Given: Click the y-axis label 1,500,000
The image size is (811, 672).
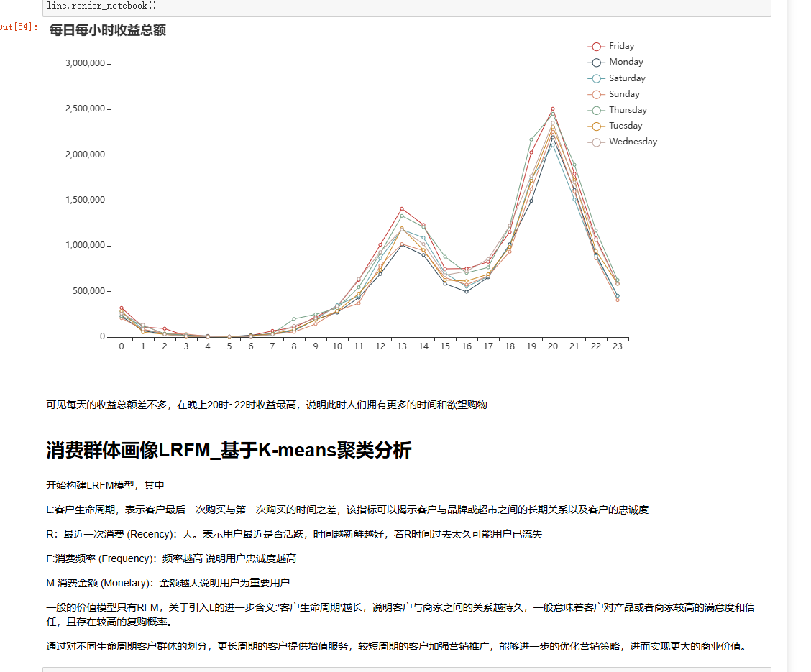Looking at the screenshot, I should (86, 200).
